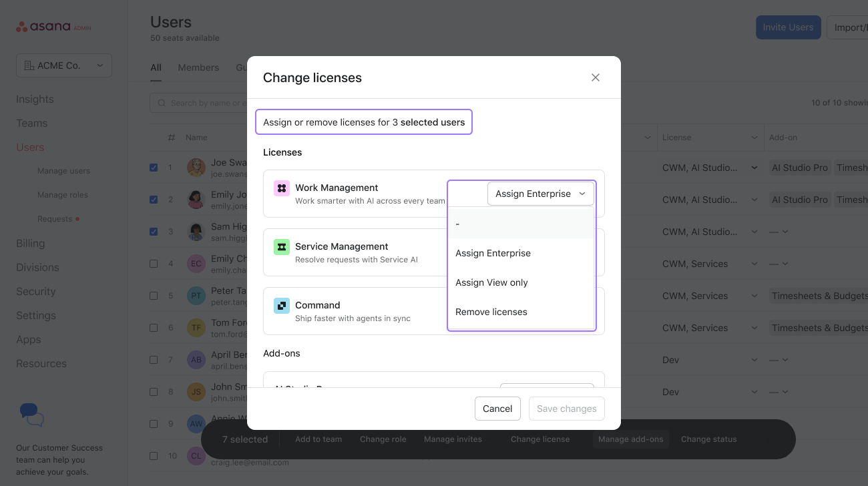Click the building icon beside ACME Co.
This screenshot has height=486, width=868.
(29, 65)
